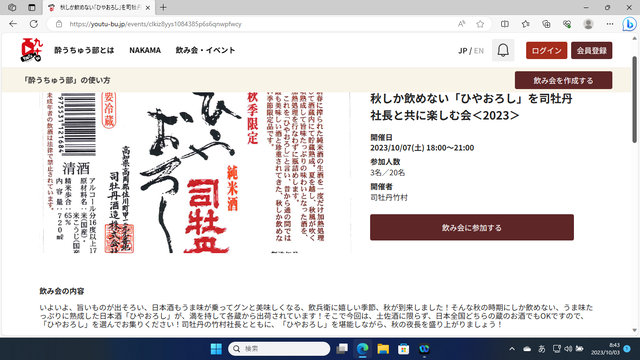Open the volume tray icon
The height and width of the screenshot is (360, 640).
(x=568, y=349)
